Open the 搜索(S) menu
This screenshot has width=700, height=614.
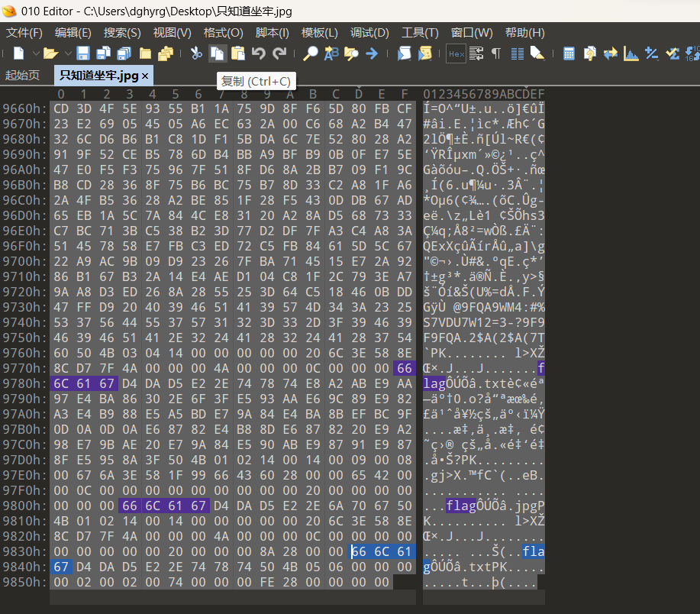(x=122, y=33)
